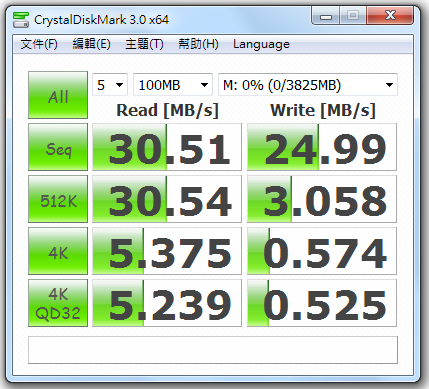
Task: Start the 4K random test
Action: (58, 251)
